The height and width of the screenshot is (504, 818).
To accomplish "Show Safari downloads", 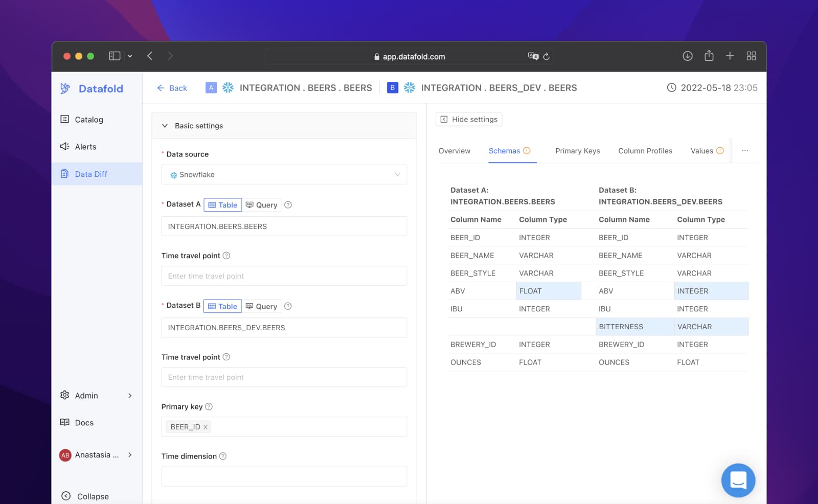I will [x=688, y=56].
